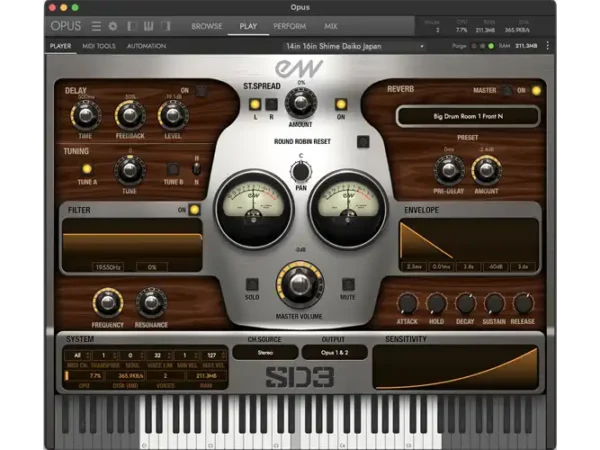Open the Opus hamburger menu
600x450 pixels.
pos(96,26)
